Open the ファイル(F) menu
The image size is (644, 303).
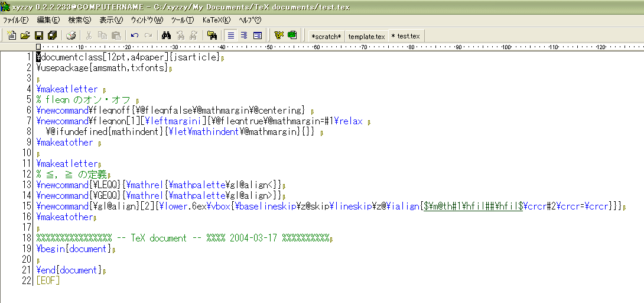(15, 20)
